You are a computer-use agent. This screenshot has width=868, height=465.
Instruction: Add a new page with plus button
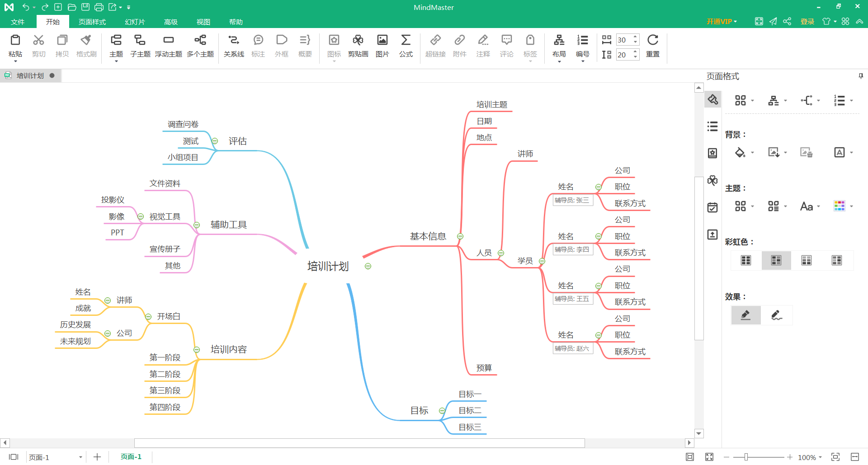(x=97, y=457)
